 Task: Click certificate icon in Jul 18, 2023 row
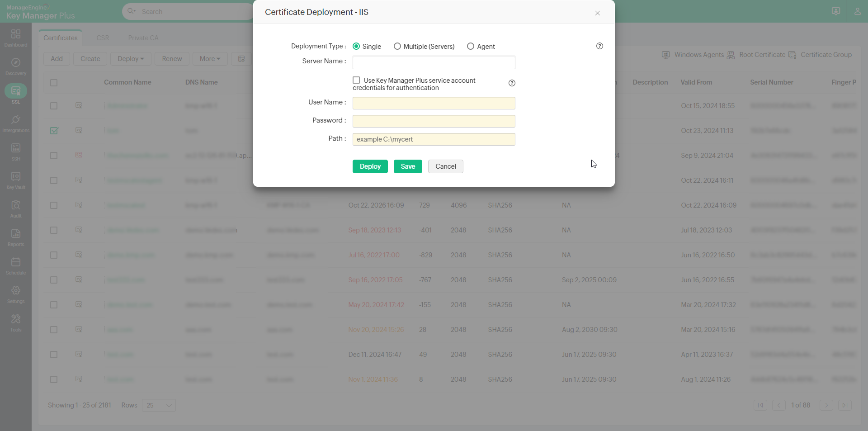(x=79, y=230)
